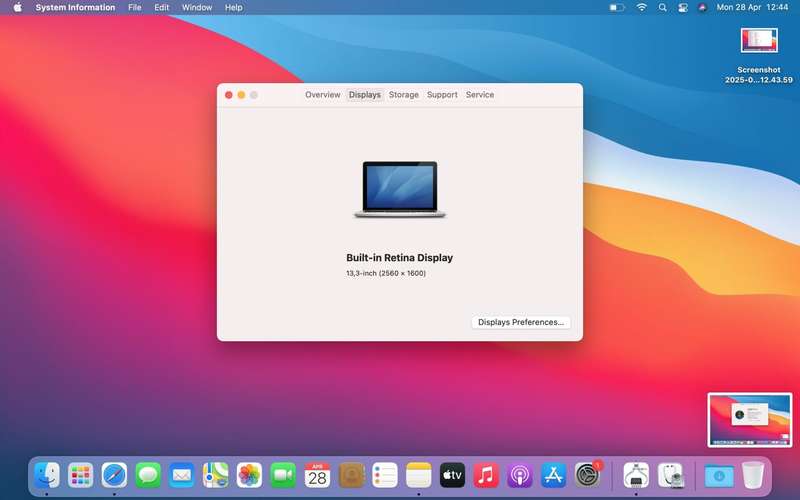The image size is (800, 500).
Task: Open Spotlight search in menu bar
Action: [662, 8]
